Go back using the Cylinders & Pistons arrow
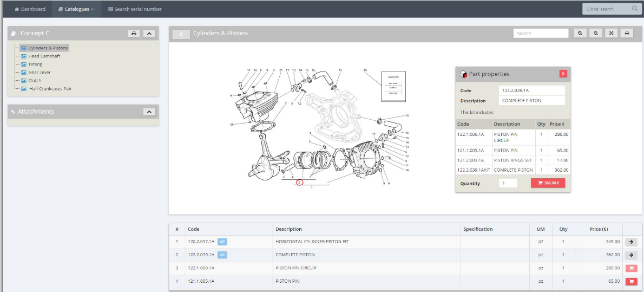 pyautogui.click(x=181, y=34)
